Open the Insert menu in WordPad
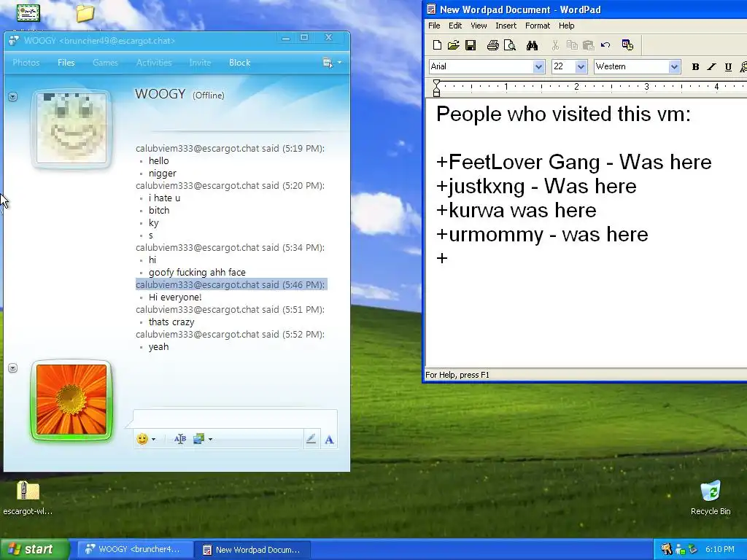This screenshot has height=560, width=747. tap(506, 26)
